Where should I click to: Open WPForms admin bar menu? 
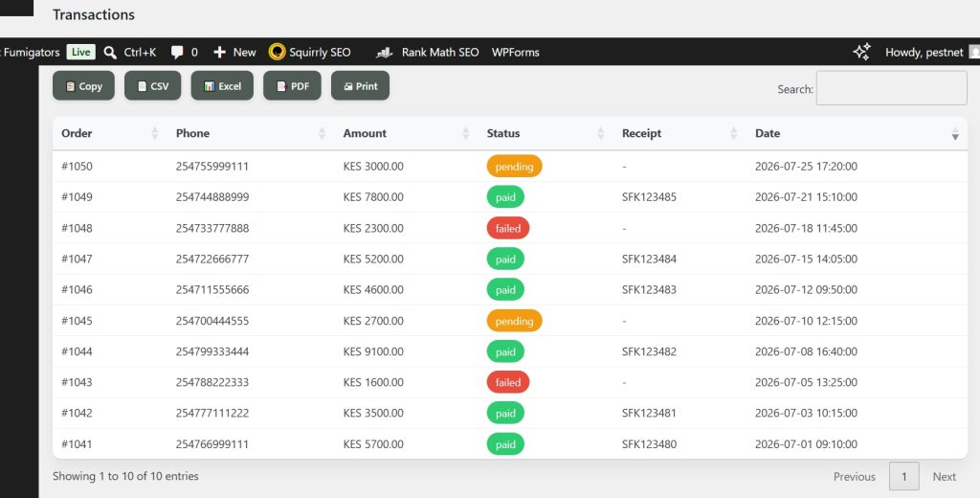click(516, 53)
